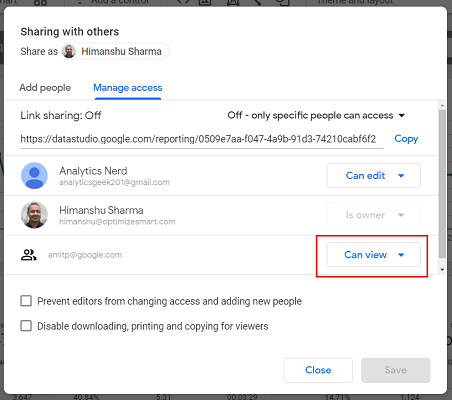Click the analyticsgeek201@gmail.com email text
Image resolution: width=452 pixels, height=400 pixels.
pos(114,182)
